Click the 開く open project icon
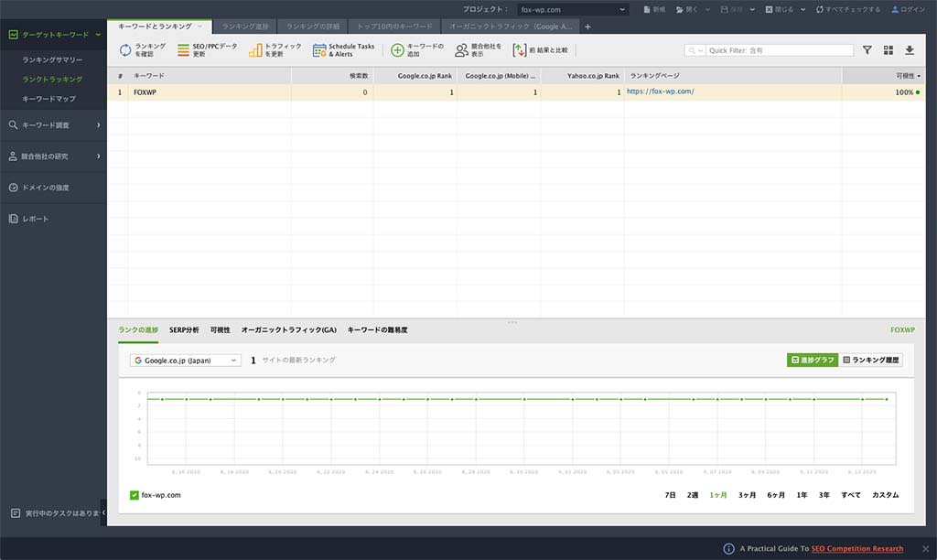Image resolution: width=937 pixels, height=560 pixels. (x=680, y=9)
